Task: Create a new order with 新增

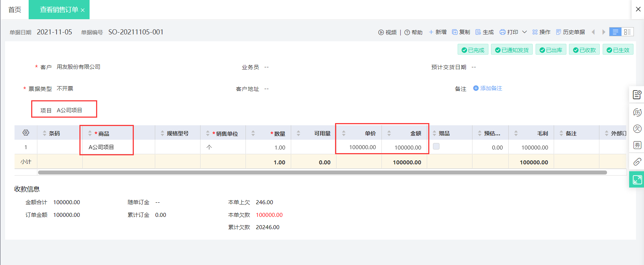Action: pos(438,32)
